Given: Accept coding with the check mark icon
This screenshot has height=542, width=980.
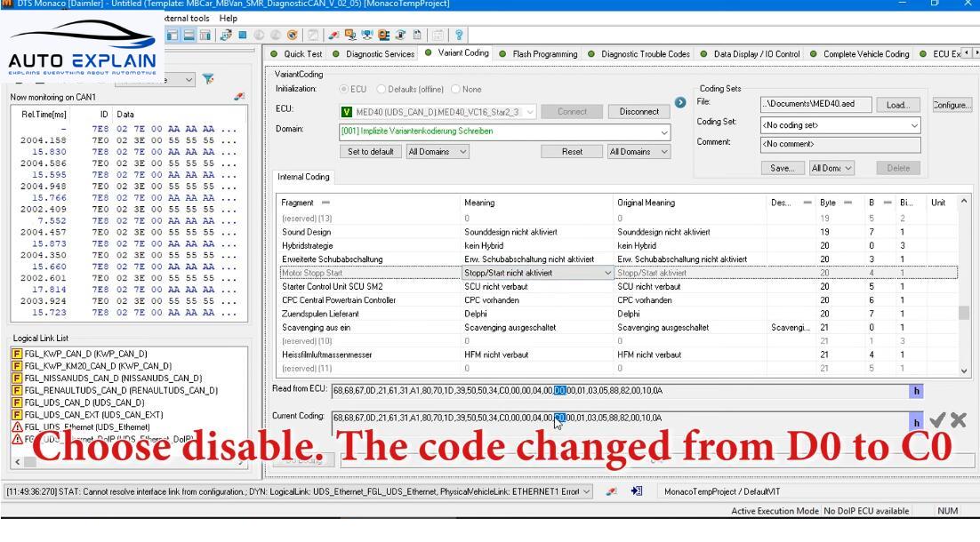Looking at the screenshot, I should tap(937, 420).
